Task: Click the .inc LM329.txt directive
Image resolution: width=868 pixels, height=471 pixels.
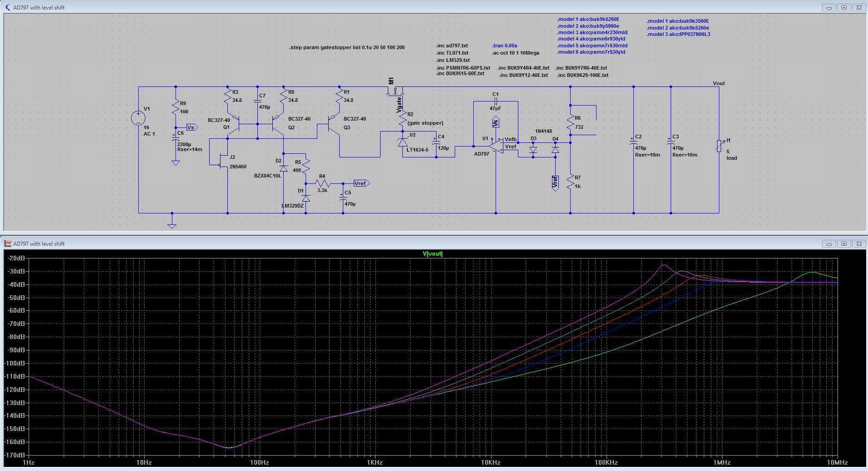Action: point(453,60)
